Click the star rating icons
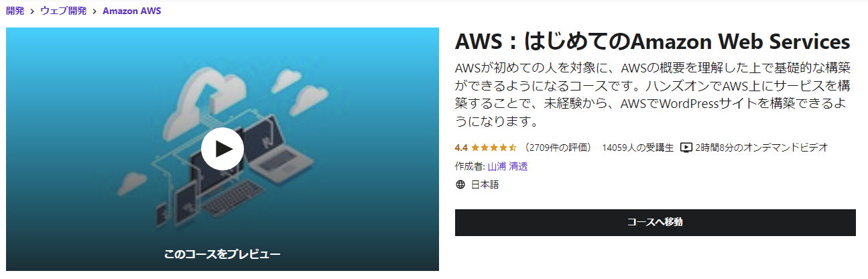This screenshot has width=868, height=279. (x=494, y=148)
